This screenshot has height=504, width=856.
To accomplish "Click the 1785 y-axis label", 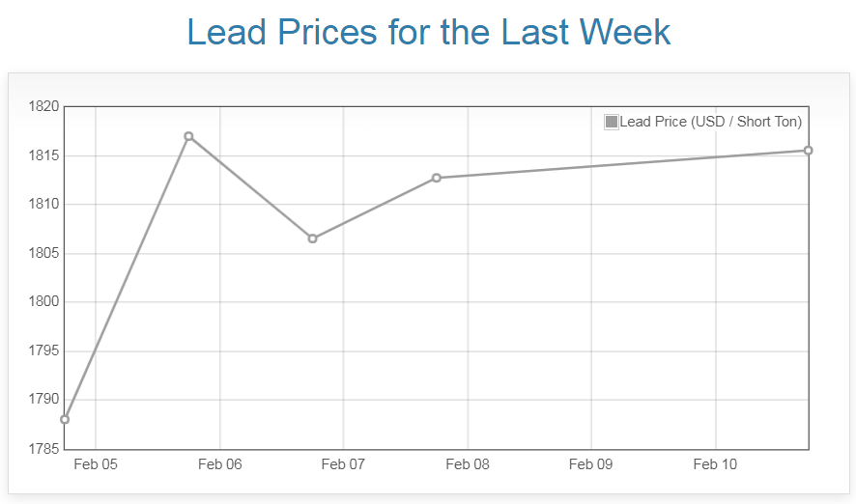I will click(x=43, y=448).
